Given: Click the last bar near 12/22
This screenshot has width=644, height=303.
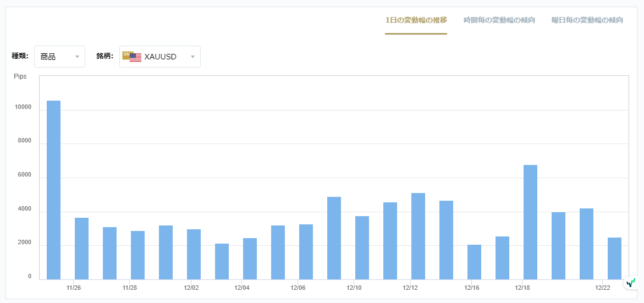Looking at the screenshot, I should [614, 258].
